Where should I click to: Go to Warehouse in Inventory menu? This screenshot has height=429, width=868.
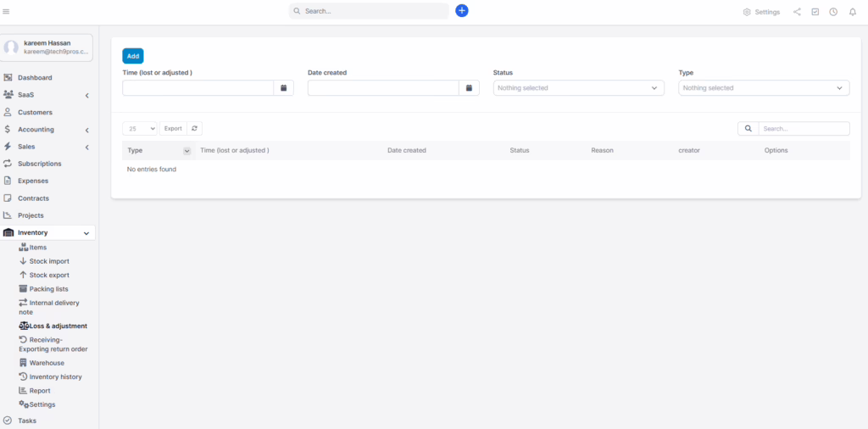click(47, 363)
